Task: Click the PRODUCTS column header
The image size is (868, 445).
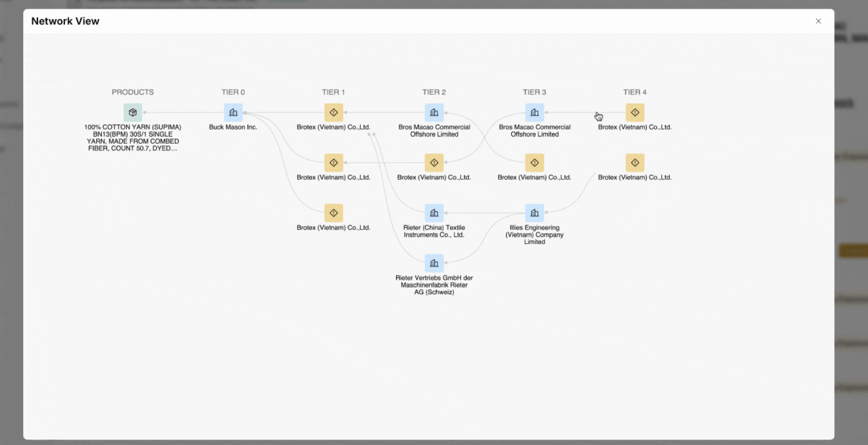Action: (133, 92)
